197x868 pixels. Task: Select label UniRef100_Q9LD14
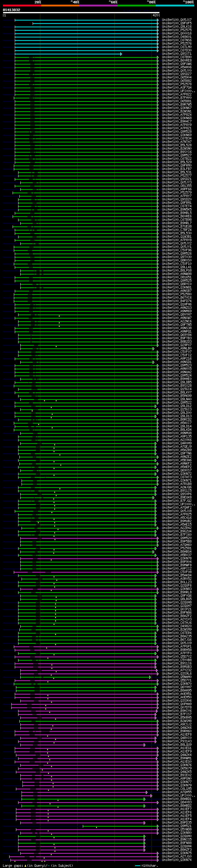point(176,426)
